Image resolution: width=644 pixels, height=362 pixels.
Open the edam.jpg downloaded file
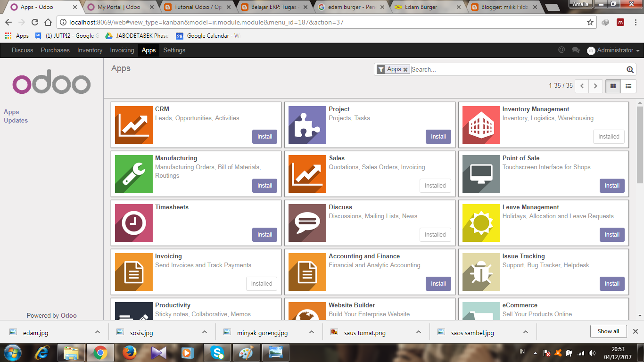(x=35, y=332)
